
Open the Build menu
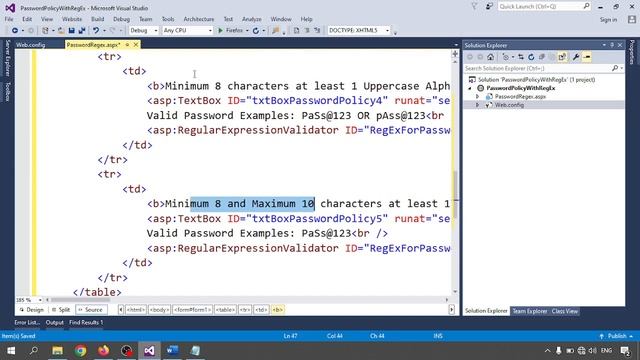[x=98, y=19]
